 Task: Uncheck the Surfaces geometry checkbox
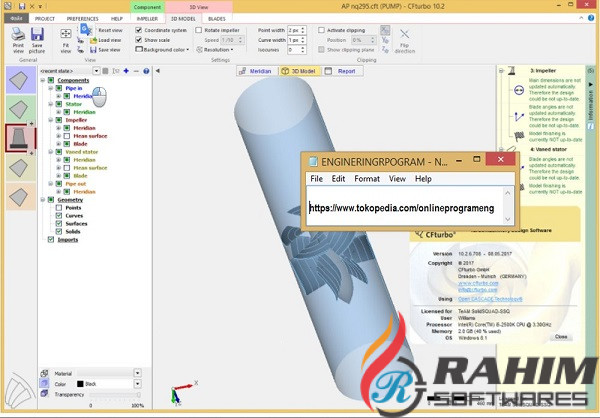point(59,224)
